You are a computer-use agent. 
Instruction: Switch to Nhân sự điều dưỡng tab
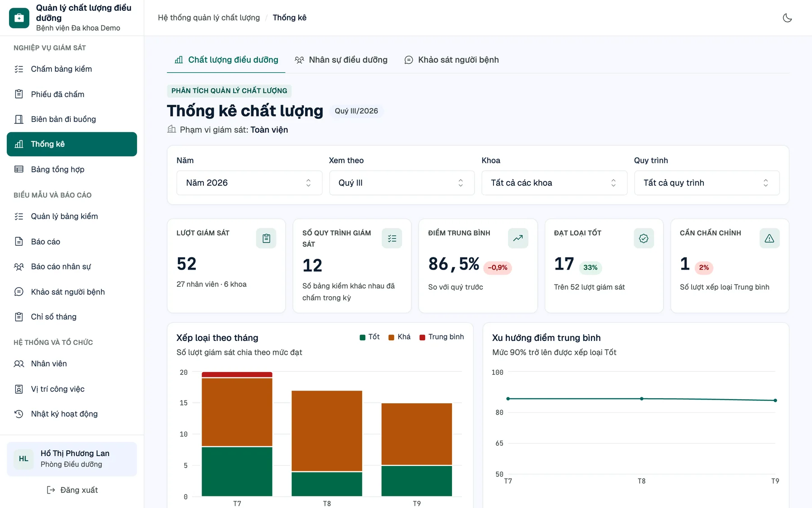click(x=341, y=60)
